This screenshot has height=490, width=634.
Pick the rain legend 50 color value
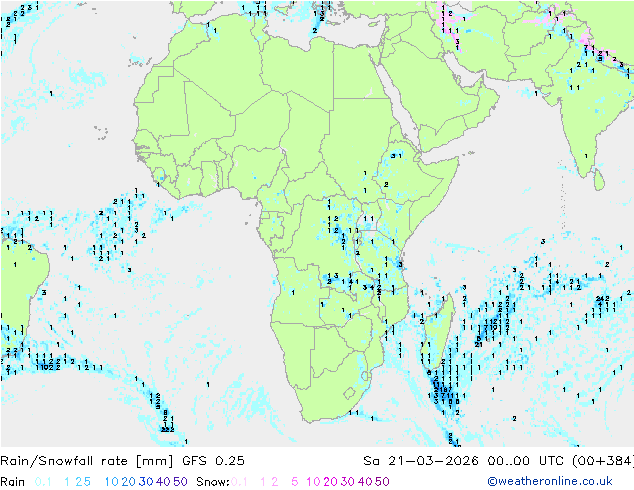(180, 482)
